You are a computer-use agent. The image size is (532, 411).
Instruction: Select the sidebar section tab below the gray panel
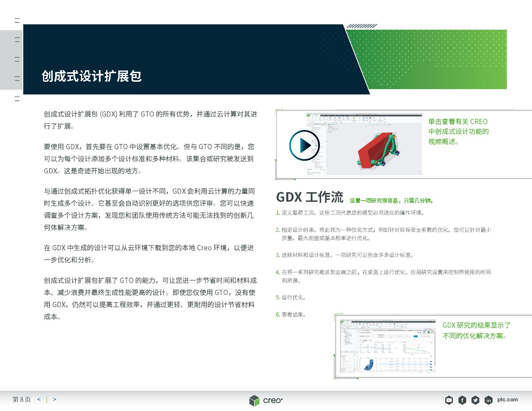[17, 98]
